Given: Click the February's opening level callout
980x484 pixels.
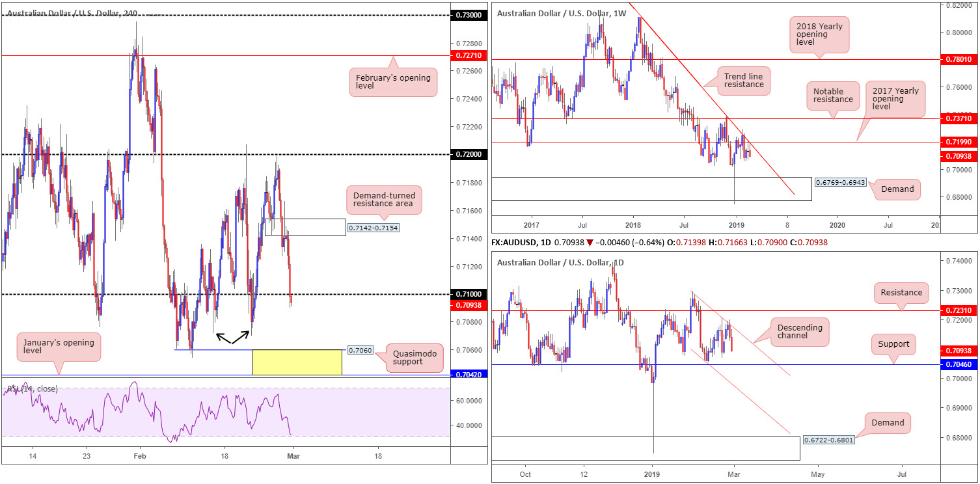Looking at the screenshot, I should 392,83.
